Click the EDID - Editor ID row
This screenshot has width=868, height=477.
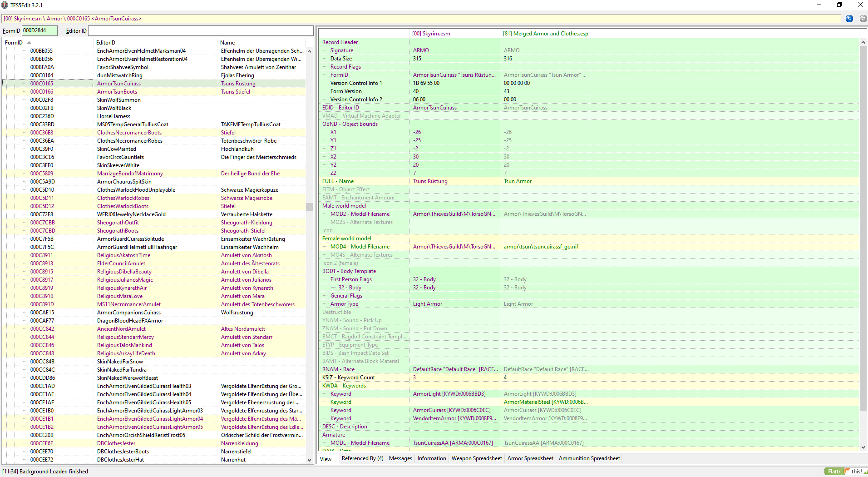[x=589, y=108]
